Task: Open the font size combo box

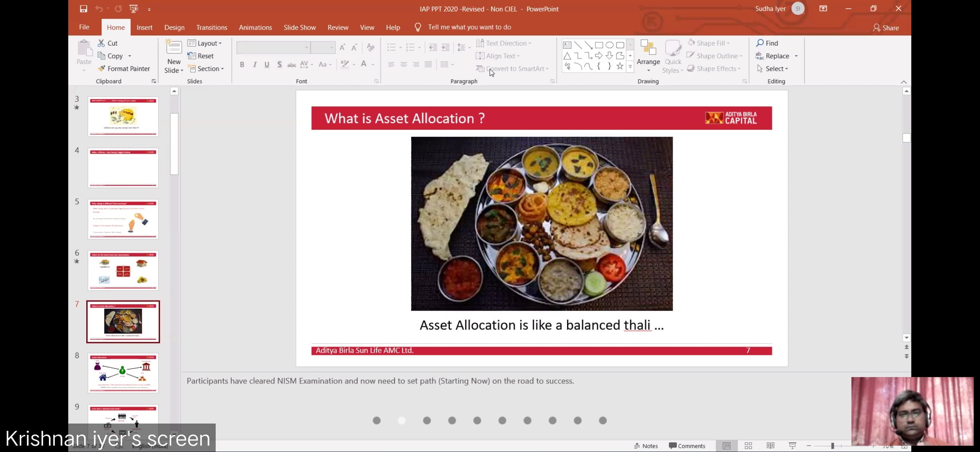Action: [x=323, y=47]
